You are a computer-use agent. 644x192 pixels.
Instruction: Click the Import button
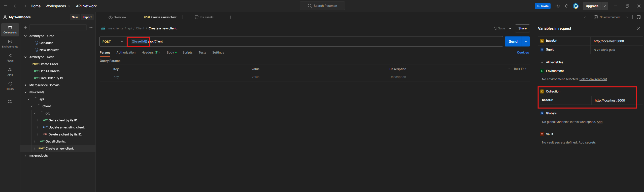click(x=87, y=17)
